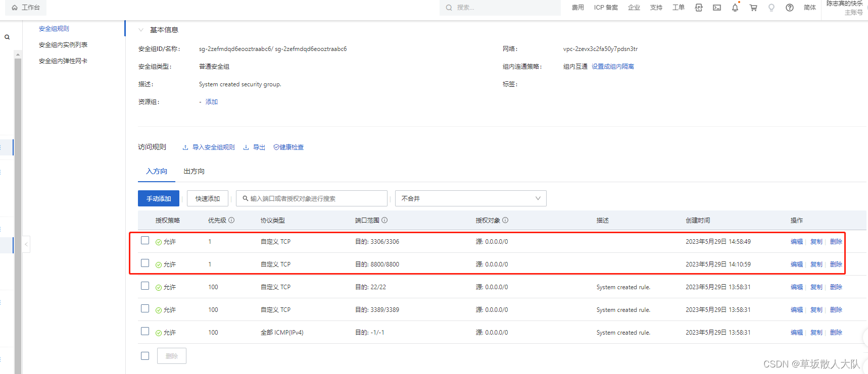Collapse the 基本信息 section
The image size is (868, 374).
(x=141, y=30)
